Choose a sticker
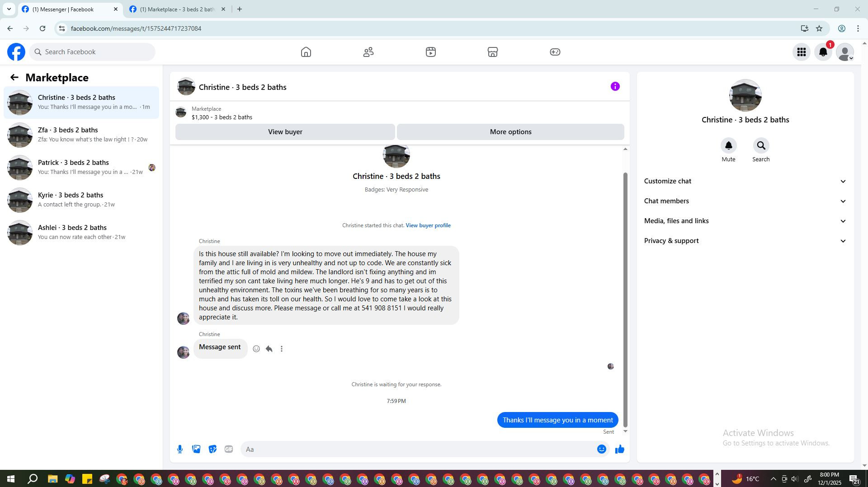 pos(212,449)
